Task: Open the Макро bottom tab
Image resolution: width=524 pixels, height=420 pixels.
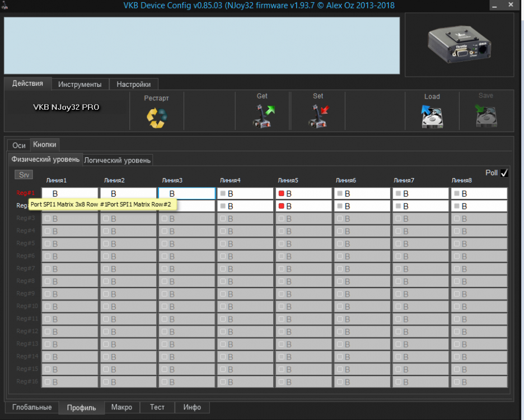Action: pos(121,407)
